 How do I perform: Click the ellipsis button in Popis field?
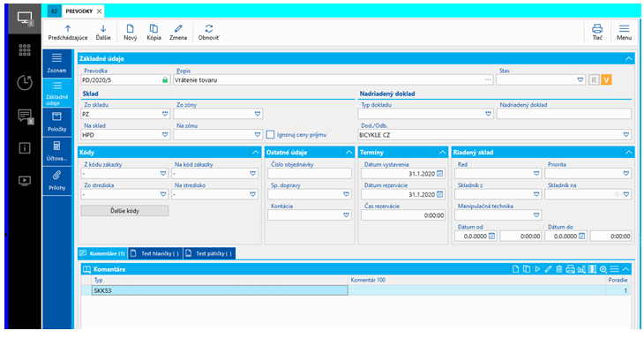coord(488,79)
